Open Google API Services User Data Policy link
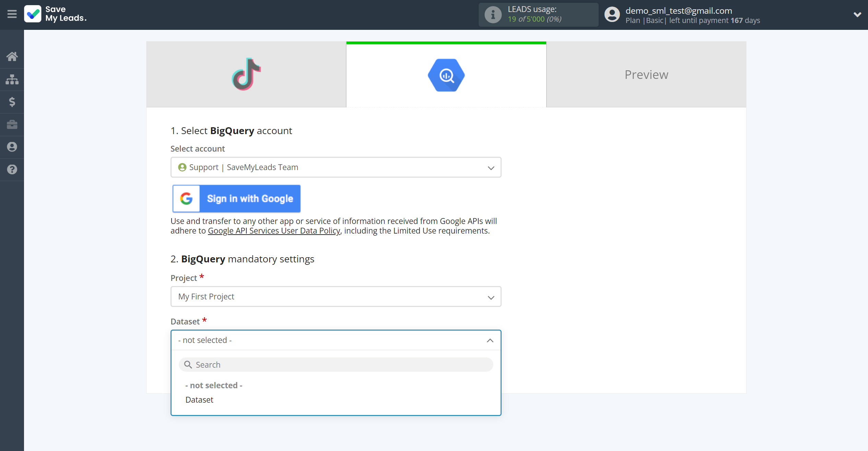Viewport: 868px width, 451px height. (274, 231)
